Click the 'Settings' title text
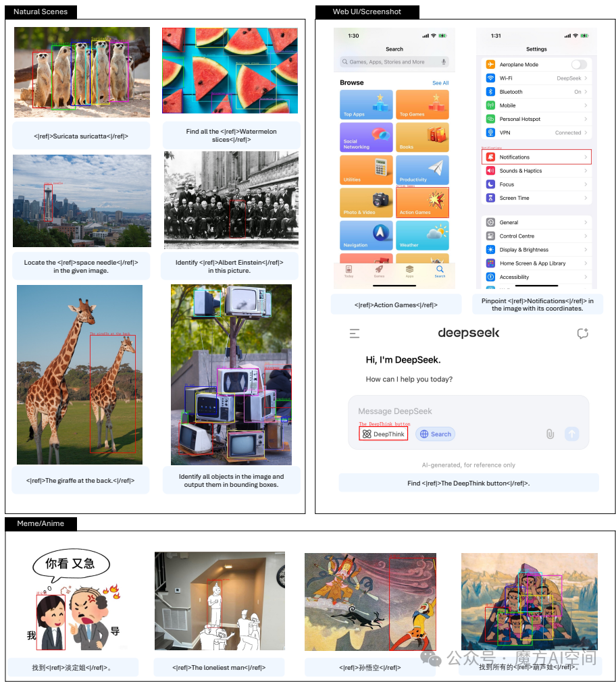 tap(536, 49)
